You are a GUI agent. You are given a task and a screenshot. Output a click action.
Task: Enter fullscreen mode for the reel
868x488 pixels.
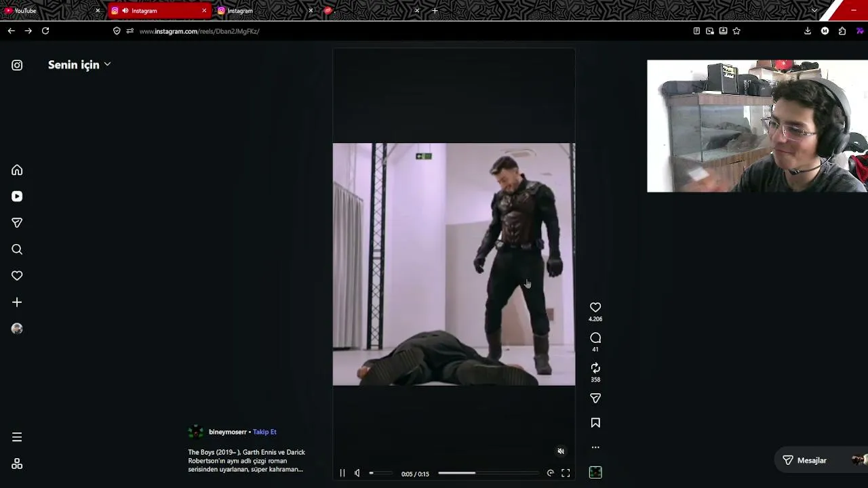[x=566, y=473]
